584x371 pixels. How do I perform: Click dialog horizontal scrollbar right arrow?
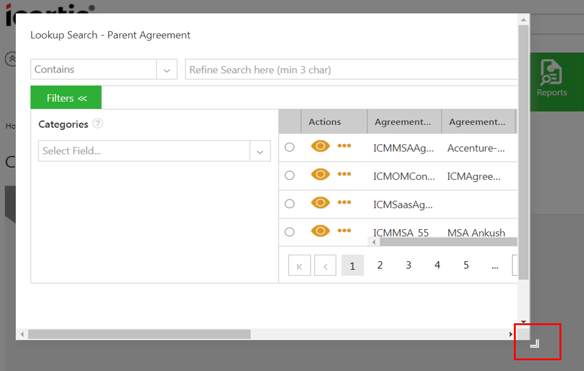(511, 334)
